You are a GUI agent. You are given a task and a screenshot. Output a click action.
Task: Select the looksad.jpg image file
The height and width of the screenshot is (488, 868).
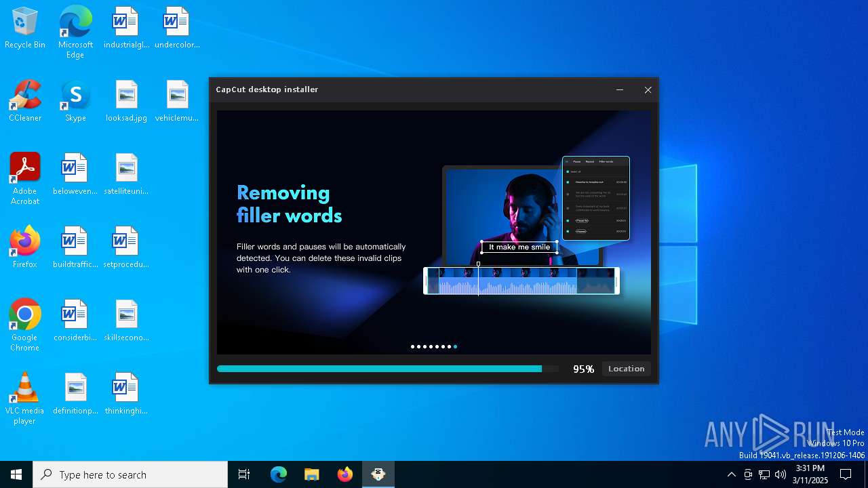pyautogui.click(x=126, y=102)
